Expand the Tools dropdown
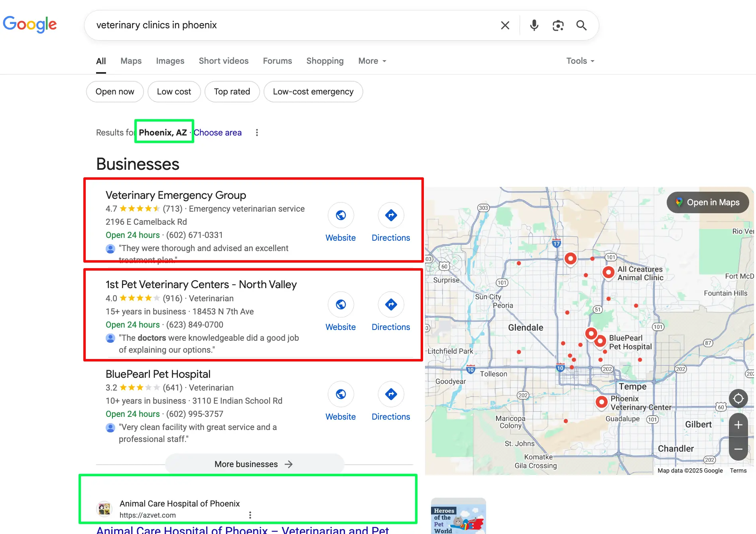Viewport: 756px width, 534px height. click(x=580, y=61)
